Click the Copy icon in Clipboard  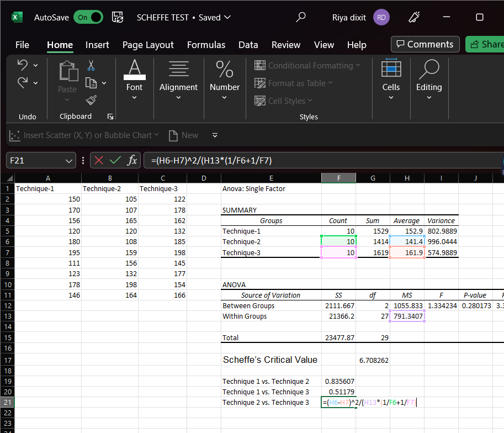click(91, 83)
